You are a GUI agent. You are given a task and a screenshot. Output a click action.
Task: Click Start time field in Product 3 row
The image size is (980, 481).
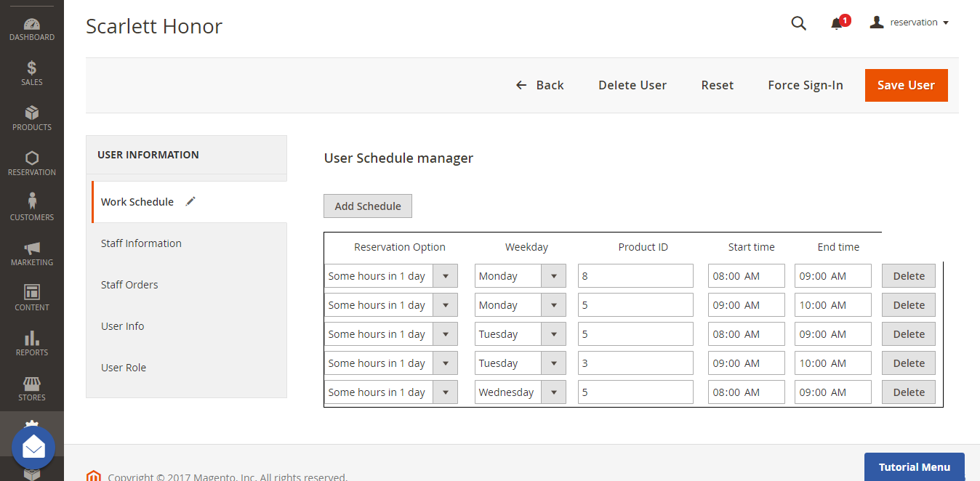point(747,363)
